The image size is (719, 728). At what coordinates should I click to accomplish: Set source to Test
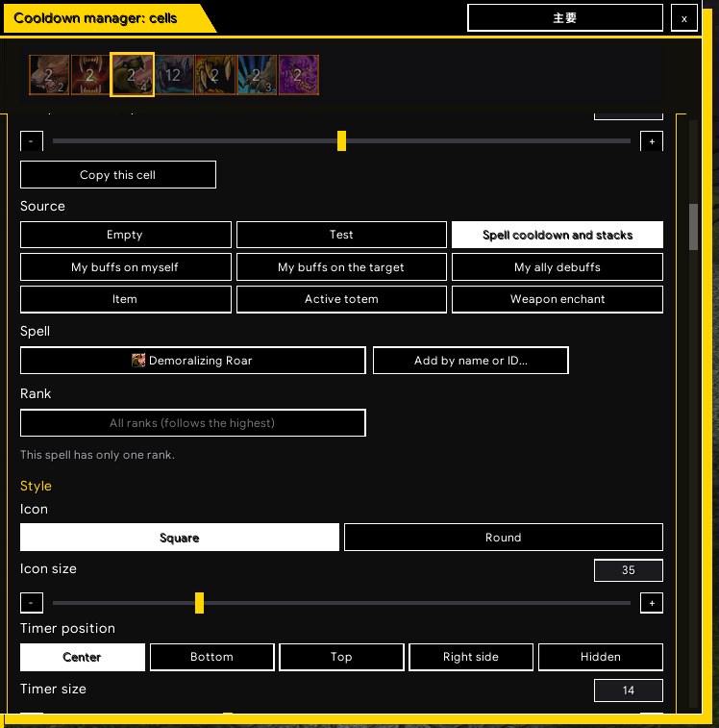[341, 235]
